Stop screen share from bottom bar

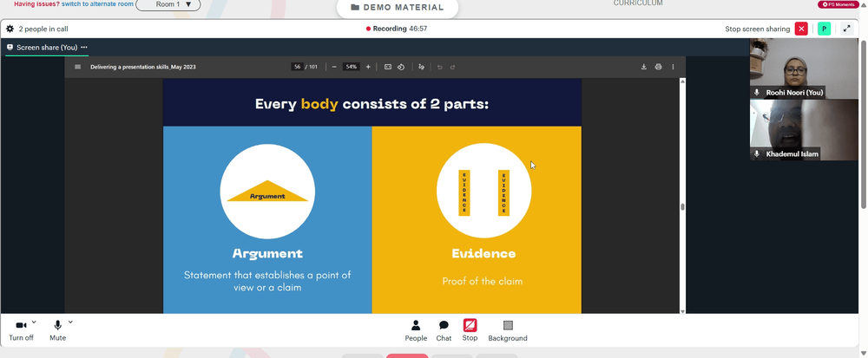pos(470,330)
